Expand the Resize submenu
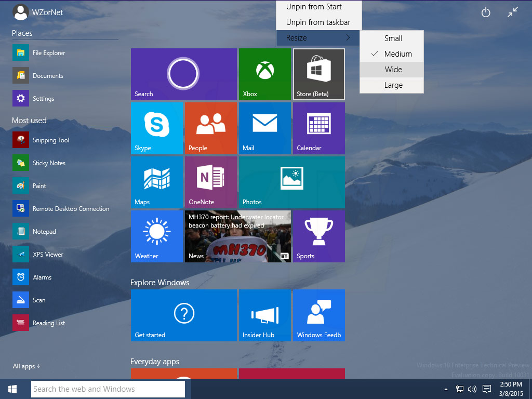 [x=318, y=37]
